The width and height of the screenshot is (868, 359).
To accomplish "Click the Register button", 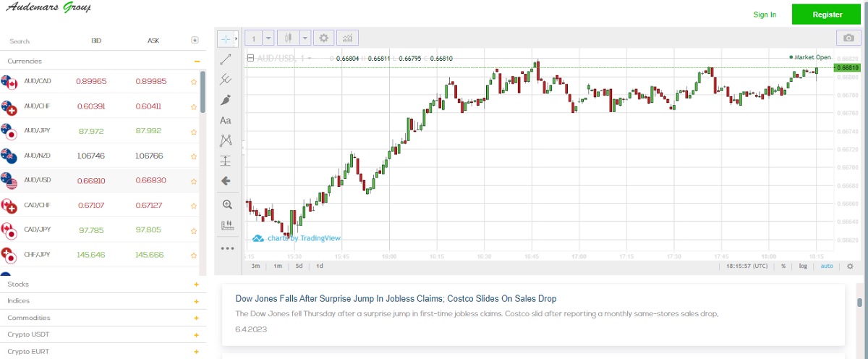I will point(827,14).
